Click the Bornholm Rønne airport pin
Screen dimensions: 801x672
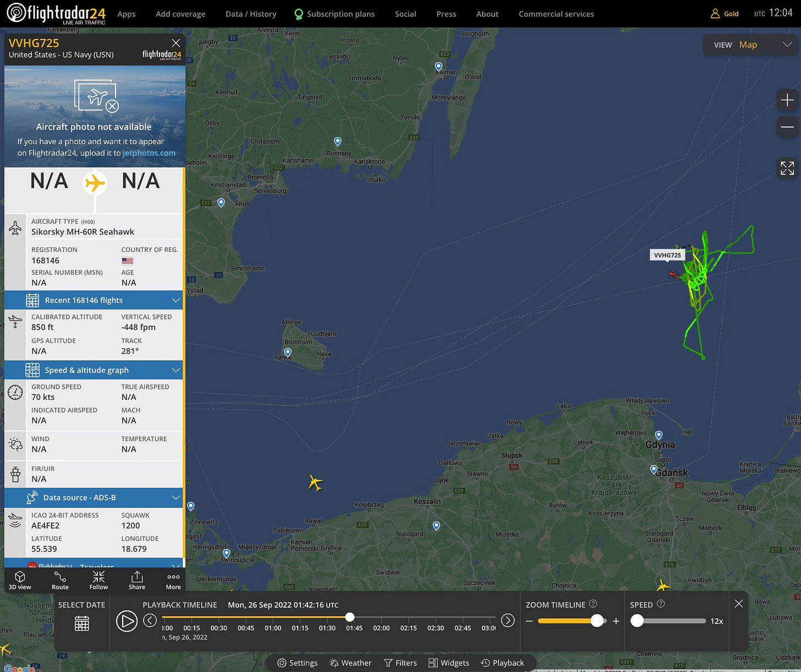point(288,352)
